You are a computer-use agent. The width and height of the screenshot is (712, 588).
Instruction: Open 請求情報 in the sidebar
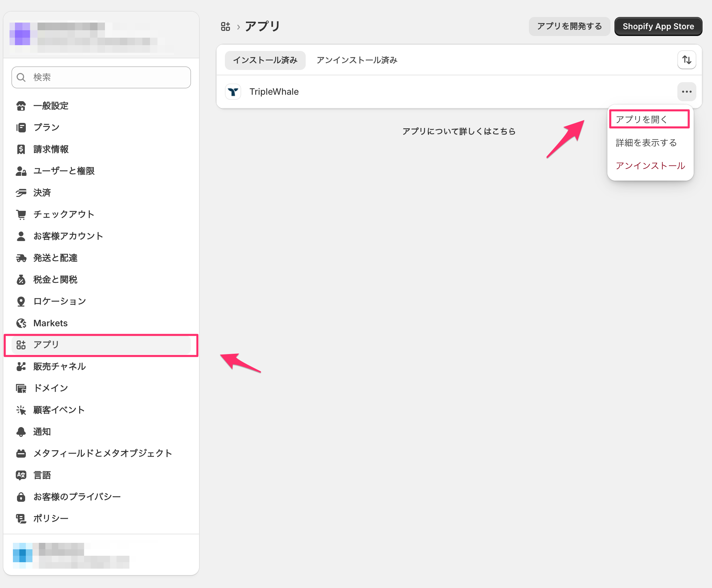click(x=101, y=149)
